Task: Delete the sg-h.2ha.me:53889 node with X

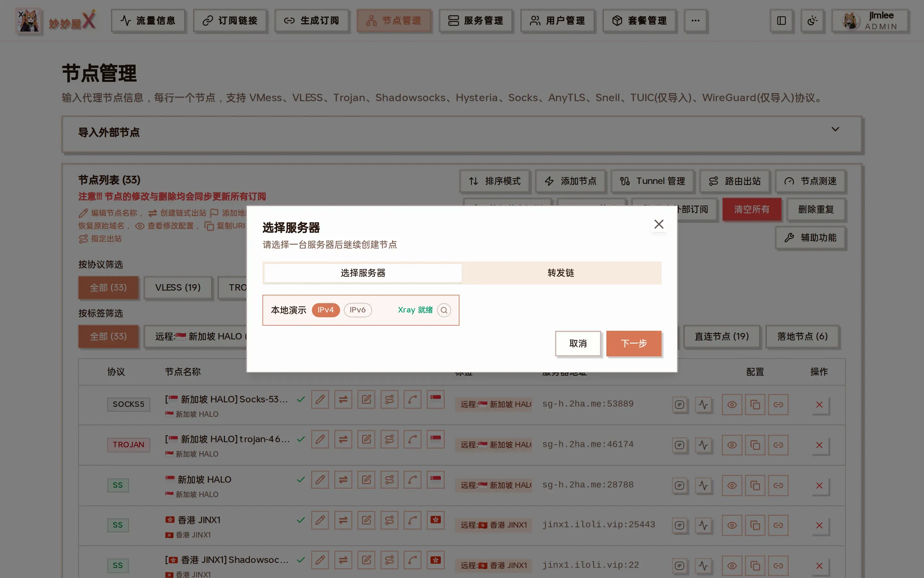Action: click(819, 405)
